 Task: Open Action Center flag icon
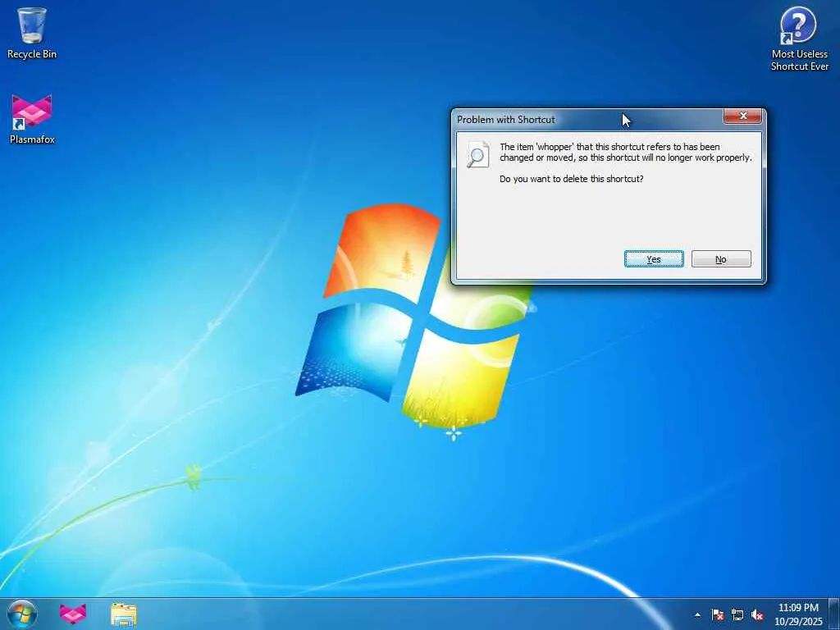pos(717,614)
